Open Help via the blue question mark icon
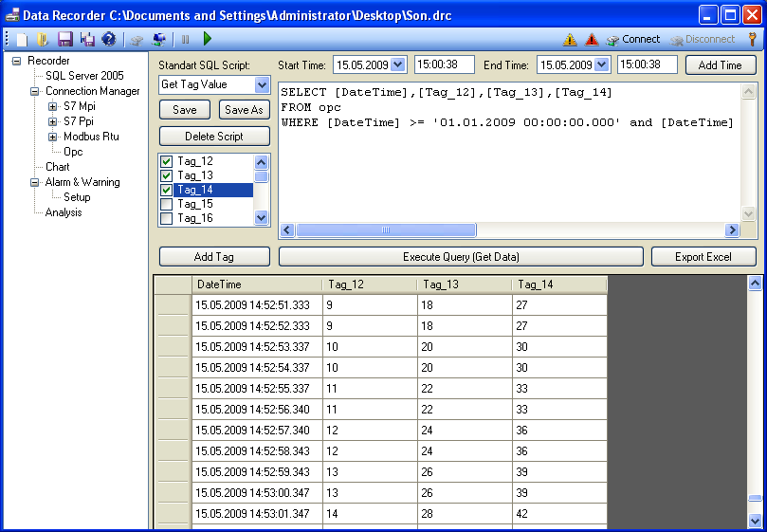 point(109,39)
